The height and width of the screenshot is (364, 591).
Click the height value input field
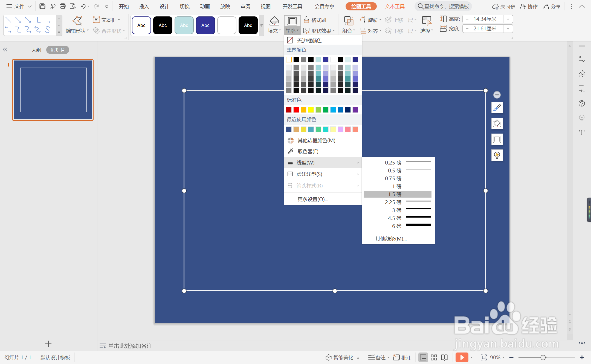(487, 19)
